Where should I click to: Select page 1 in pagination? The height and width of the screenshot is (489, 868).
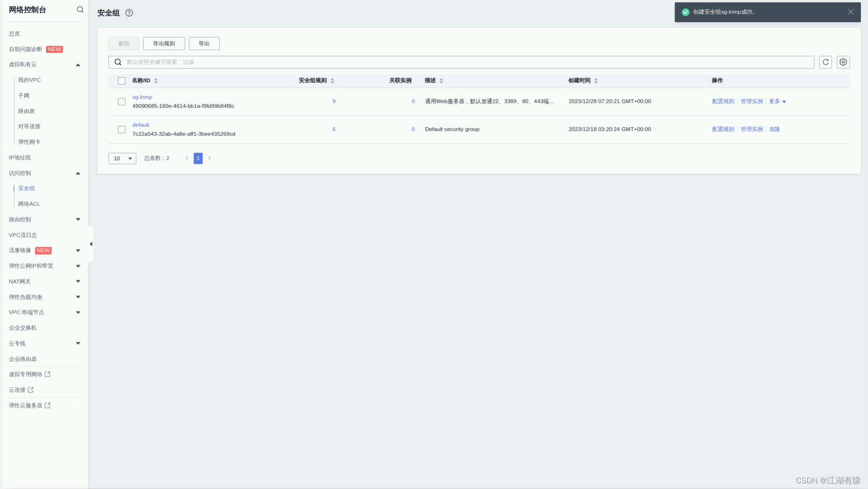coord(198,158)
